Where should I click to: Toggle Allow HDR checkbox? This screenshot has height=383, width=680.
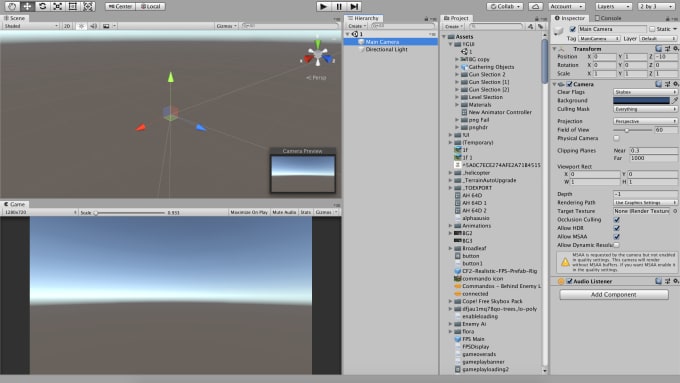(616, 228)
